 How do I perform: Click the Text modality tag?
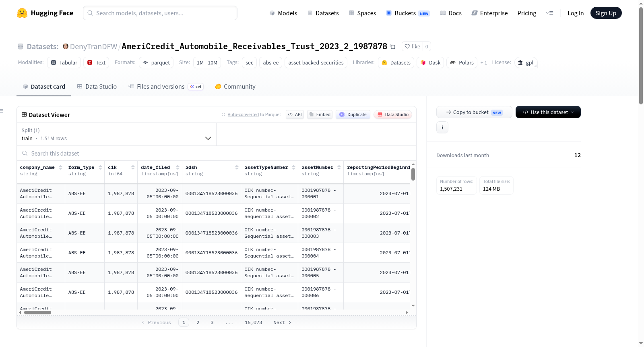tap(96, 62)
